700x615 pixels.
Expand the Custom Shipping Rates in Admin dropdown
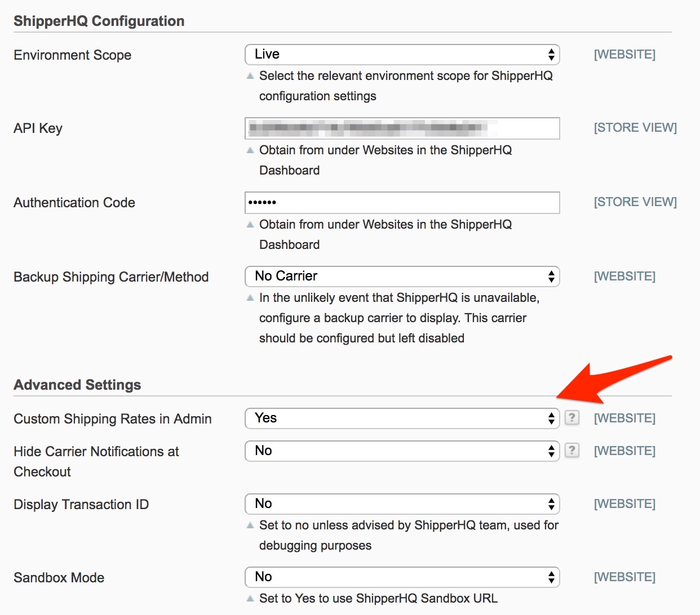pos(402,418)
